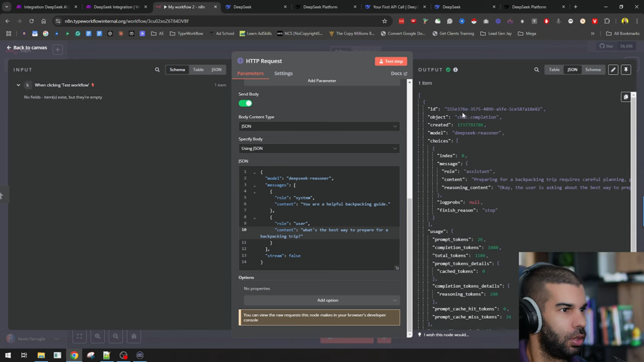Collapse the "When clicking 'Test workflow'" input node
644x362 pixels.
click(x=18, y=85)
